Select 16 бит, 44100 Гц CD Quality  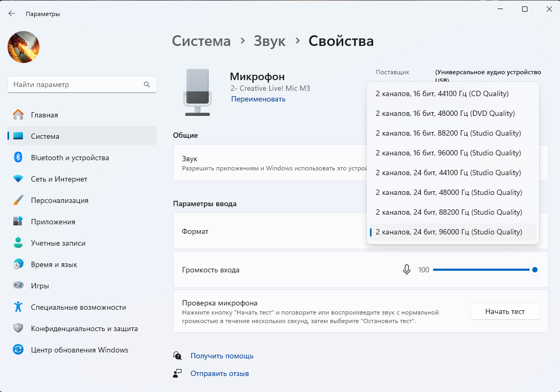[x=453, y=93]
